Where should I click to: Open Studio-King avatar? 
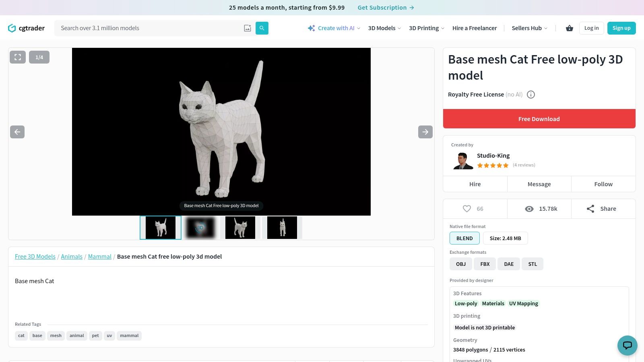[463, 160]
